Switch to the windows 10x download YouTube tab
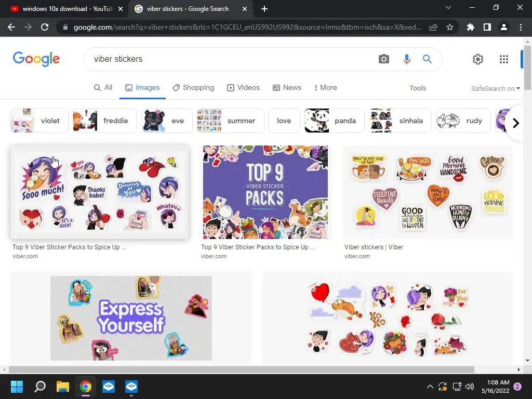The image size is (532, 399). point(64,9)
